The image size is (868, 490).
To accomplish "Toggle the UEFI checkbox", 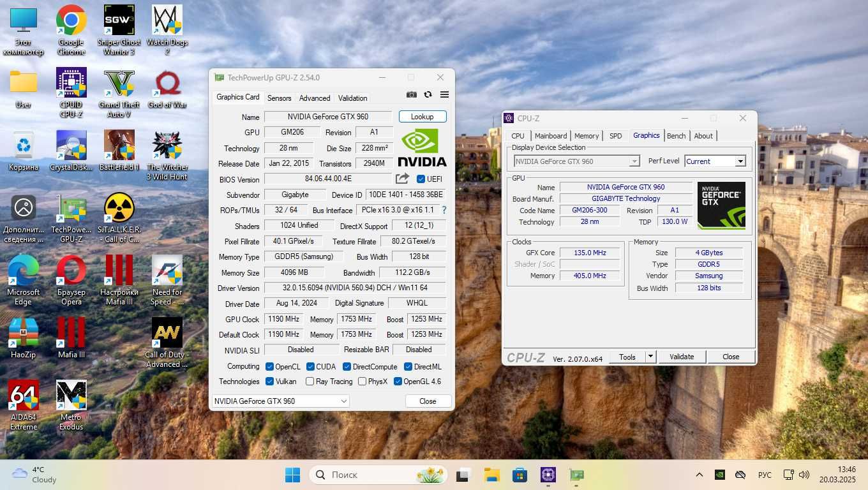I will 421,179.
